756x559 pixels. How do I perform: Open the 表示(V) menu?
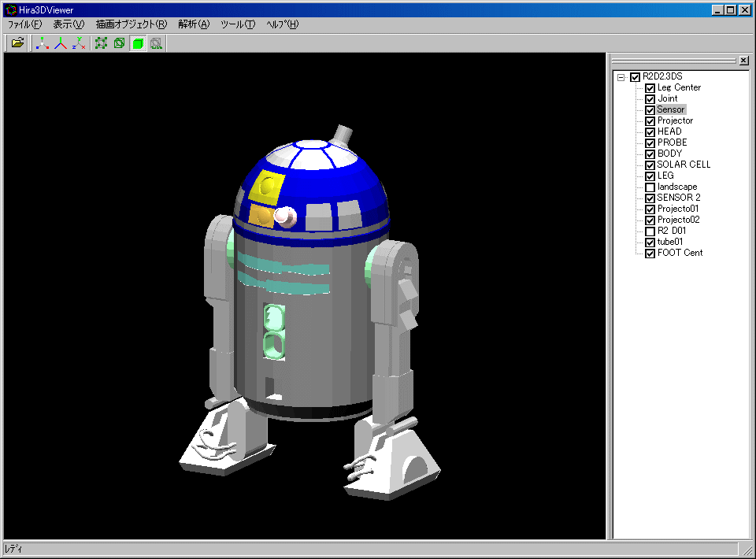point(69,24)
